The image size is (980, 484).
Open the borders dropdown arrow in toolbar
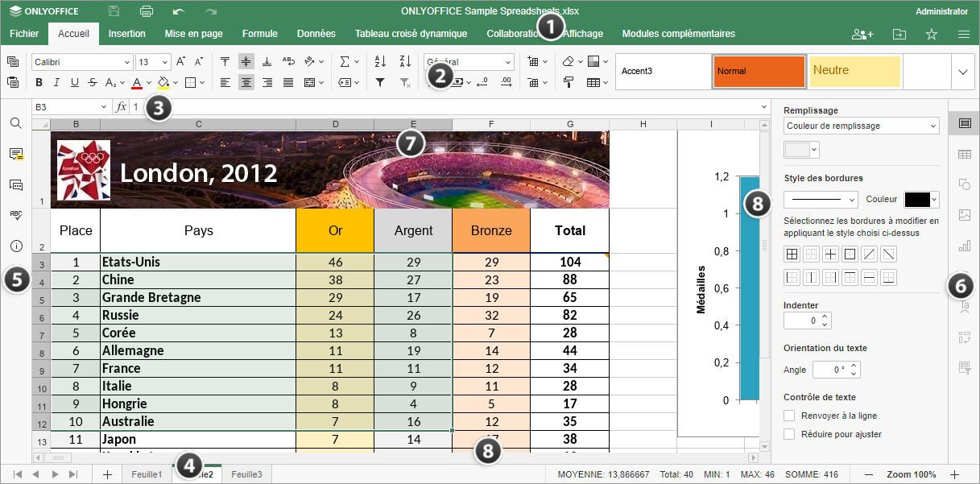click(202, 82)
